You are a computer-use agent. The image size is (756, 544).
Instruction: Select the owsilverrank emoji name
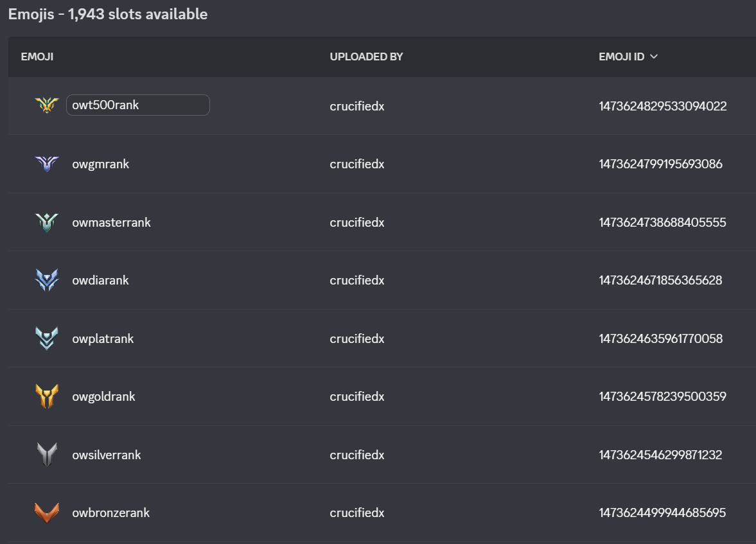tap(107, 455)
